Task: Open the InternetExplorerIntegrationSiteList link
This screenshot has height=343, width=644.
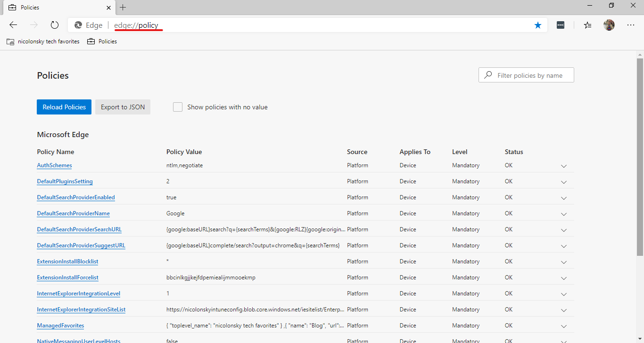Action: (x=81, y=310)
